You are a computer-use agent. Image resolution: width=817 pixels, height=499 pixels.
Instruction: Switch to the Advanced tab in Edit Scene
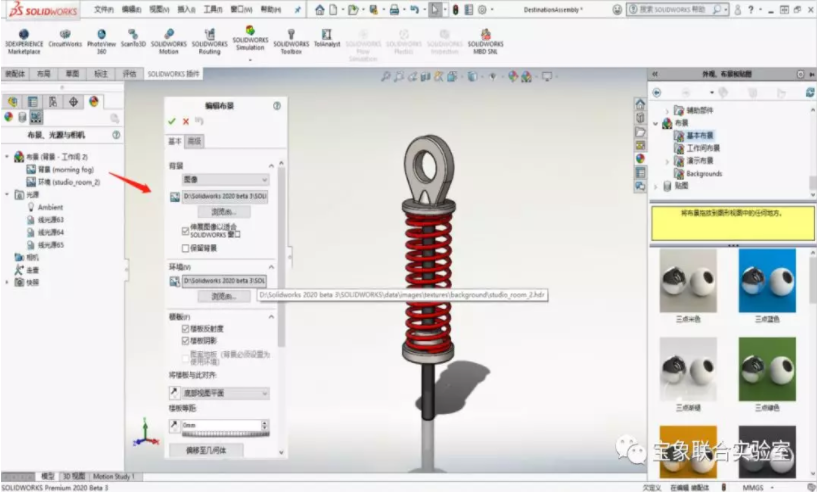pyautogui.click(x=194, y=141)
